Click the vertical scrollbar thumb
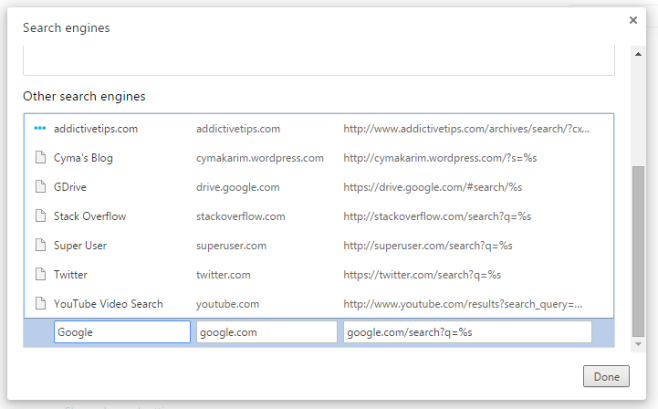The height and width of the screenshot is (409, 658). (x=638, y=251)
